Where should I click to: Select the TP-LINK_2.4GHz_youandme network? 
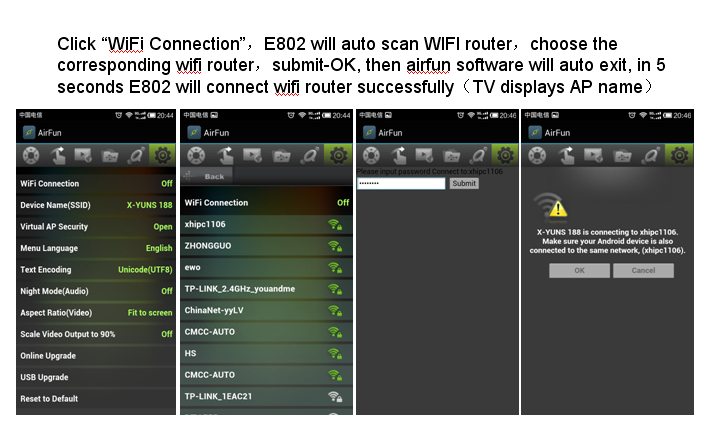(266, 289)
